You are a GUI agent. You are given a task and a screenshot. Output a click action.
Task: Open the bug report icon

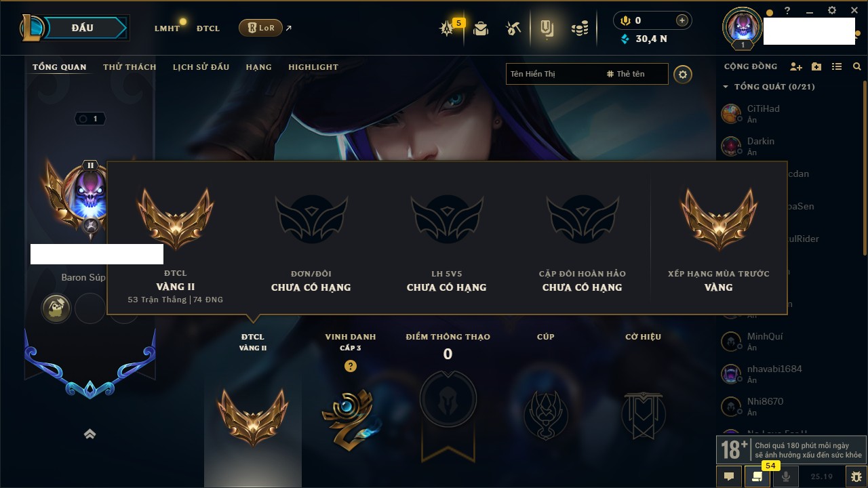click(856, 476)
